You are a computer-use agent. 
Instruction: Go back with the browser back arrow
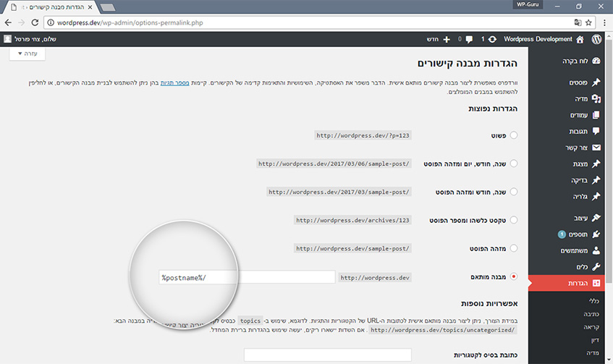(8, 22)
